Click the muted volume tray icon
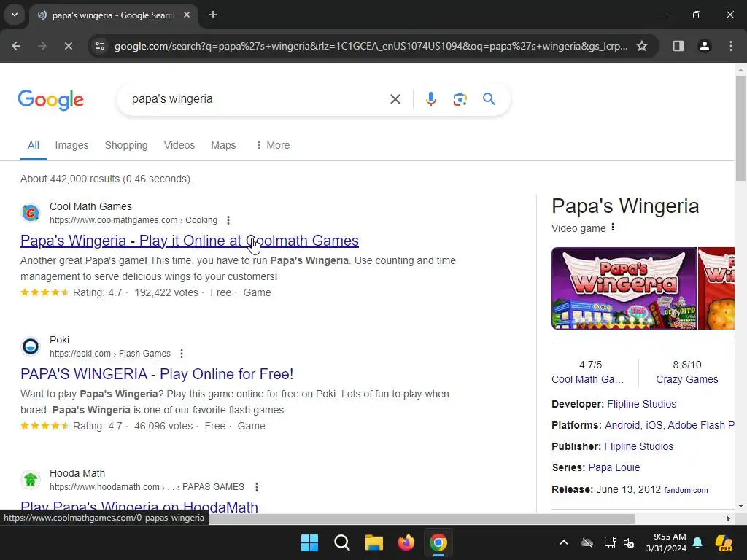This screenshot has height=560, width=747. [x=629, y=542]
